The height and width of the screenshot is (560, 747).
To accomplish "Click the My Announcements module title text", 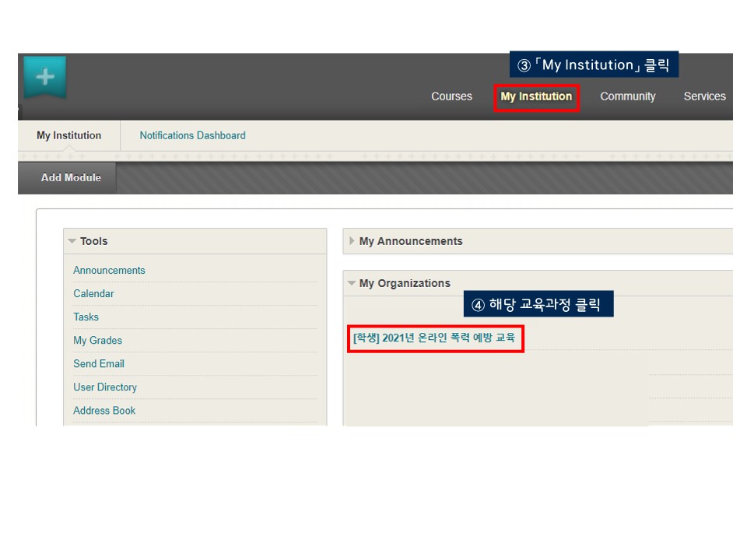I will pos(411,241).
